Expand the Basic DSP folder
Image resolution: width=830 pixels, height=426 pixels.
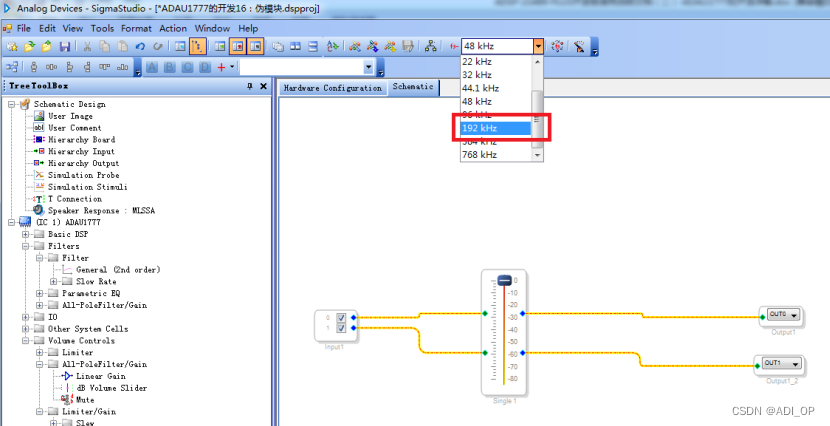25,234
